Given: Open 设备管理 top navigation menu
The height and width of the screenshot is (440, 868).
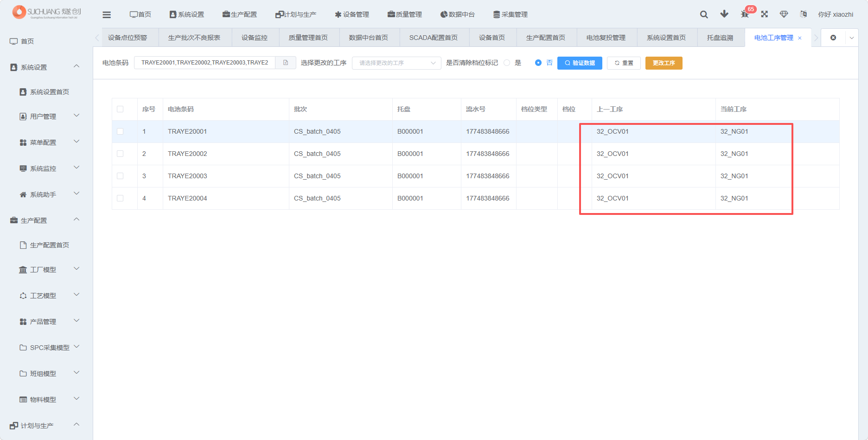Looking at the screenshot, I should point(352,14).
